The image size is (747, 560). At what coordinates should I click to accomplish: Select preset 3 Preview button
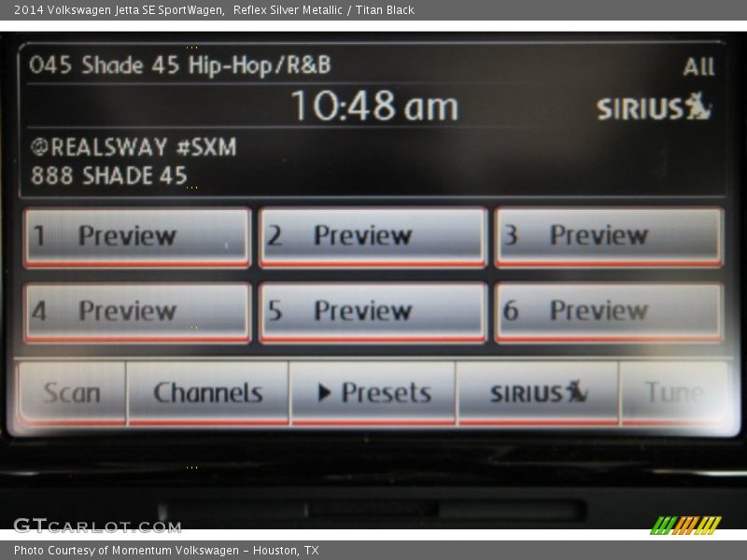click(609, 237)
